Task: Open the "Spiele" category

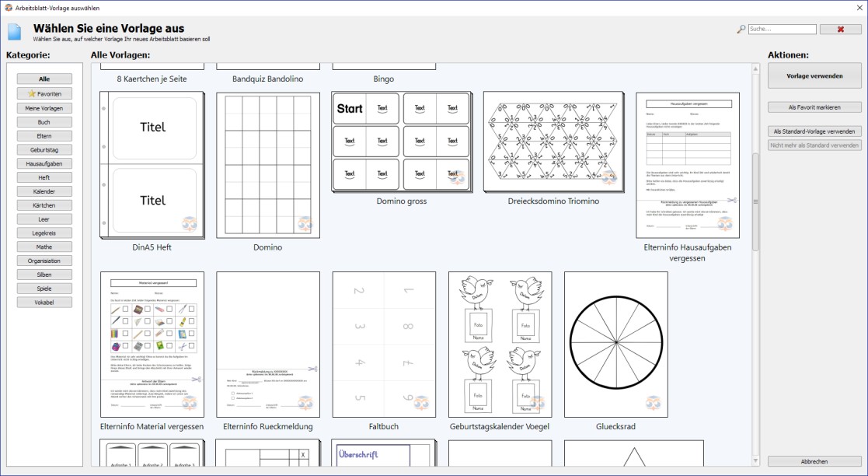Action: [x=44, y=288]
